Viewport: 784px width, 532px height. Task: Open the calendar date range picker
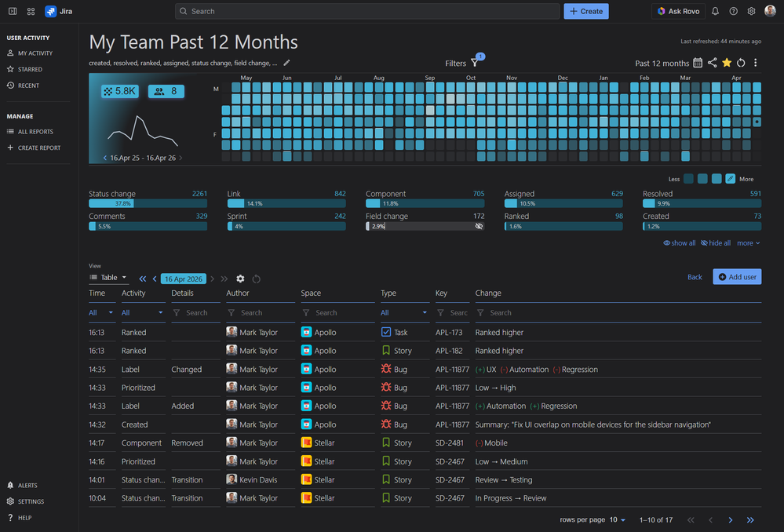[x=698, y=63]
